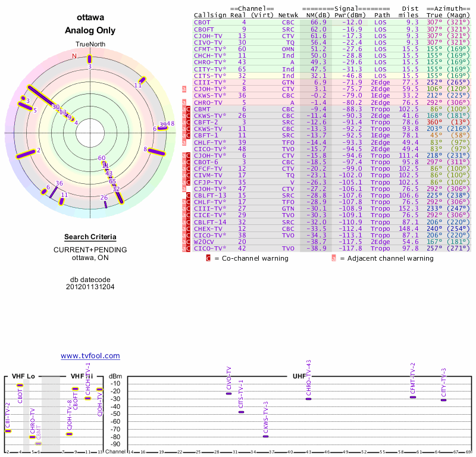Click the 152.3 miles distance value
The height and width of the screenshot is (457, 476).
pos(409,209)
